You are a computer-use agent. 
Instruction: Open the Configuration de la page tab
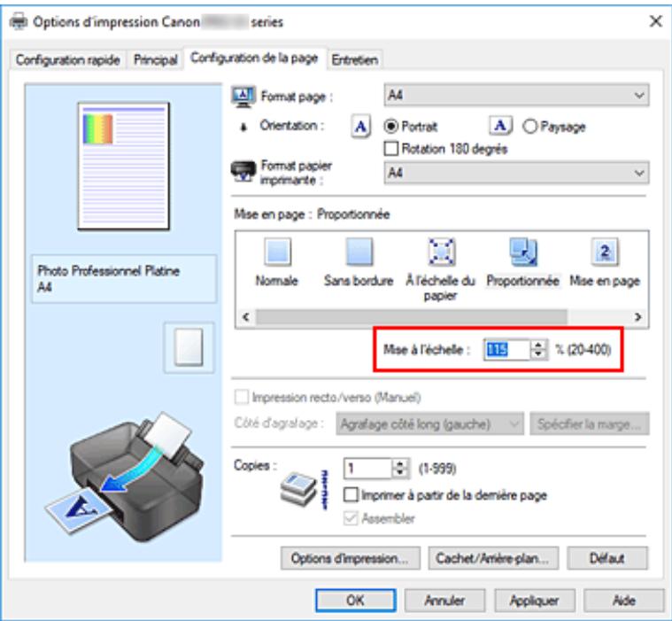(255, 58)
